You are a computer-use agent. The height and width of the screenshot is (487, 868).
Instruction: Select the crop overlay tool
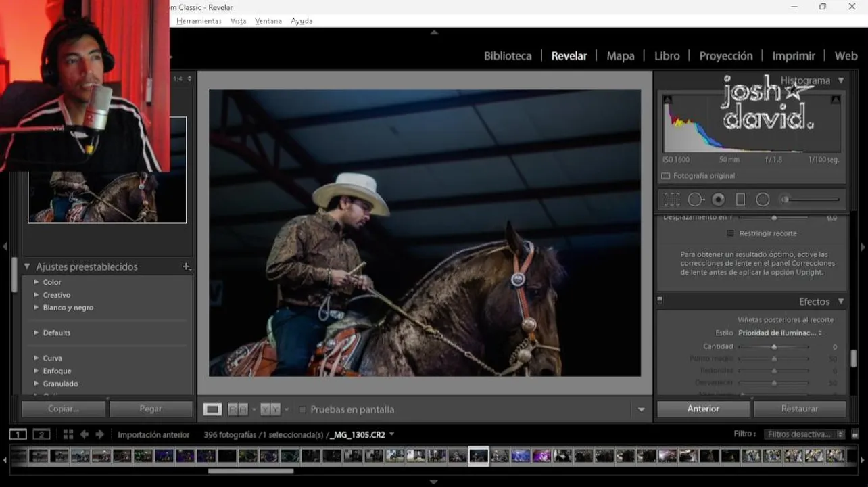(x=671, y=200)
